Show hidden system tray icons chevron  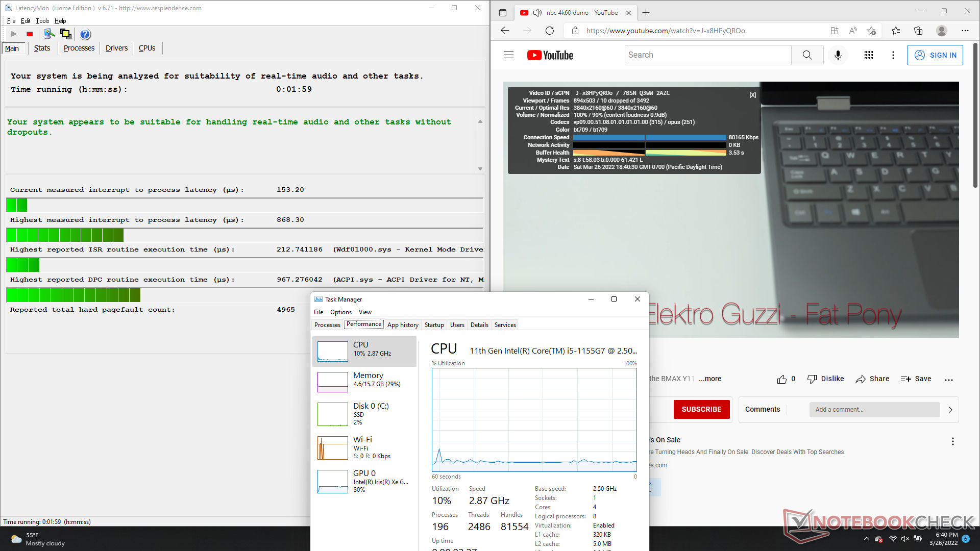point(866,539)
